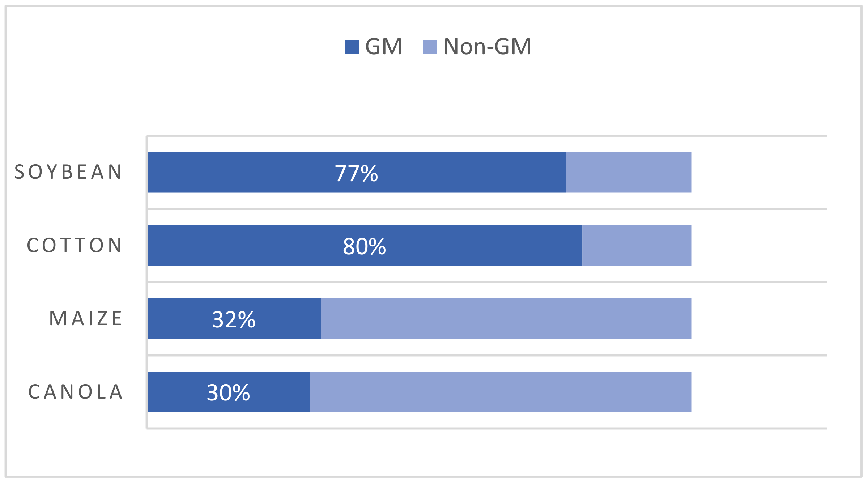This screenshot has width=868, height=484.
Task: Click the 30% data label
Action: pos(228,393)
